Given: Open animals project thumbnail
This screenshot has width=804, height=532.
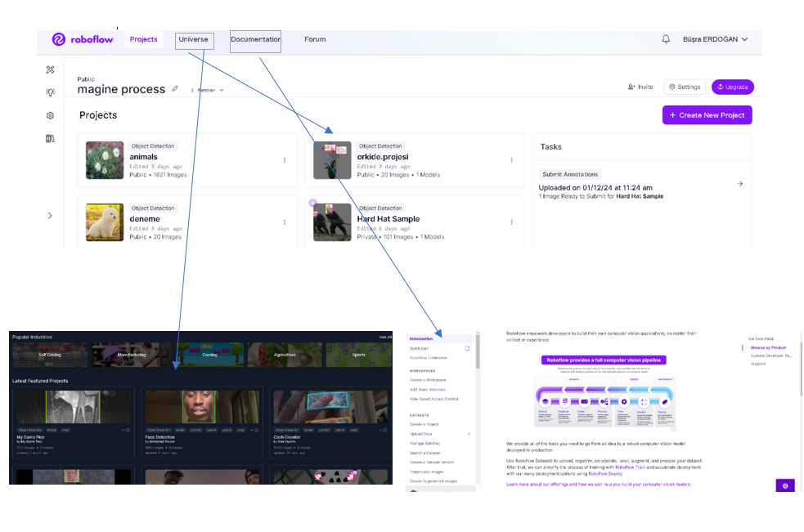Looking at the screenshot, I should [x=105, y=160].
